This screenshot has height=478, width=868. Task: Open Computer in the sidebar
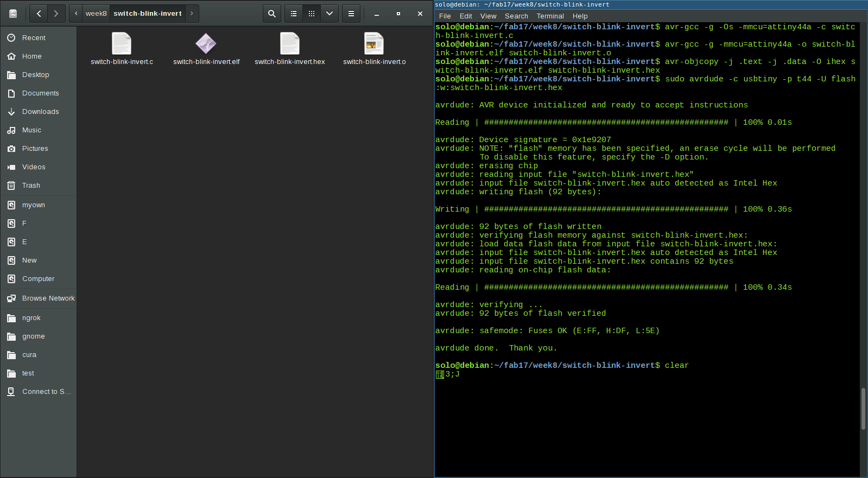point(38,279)
